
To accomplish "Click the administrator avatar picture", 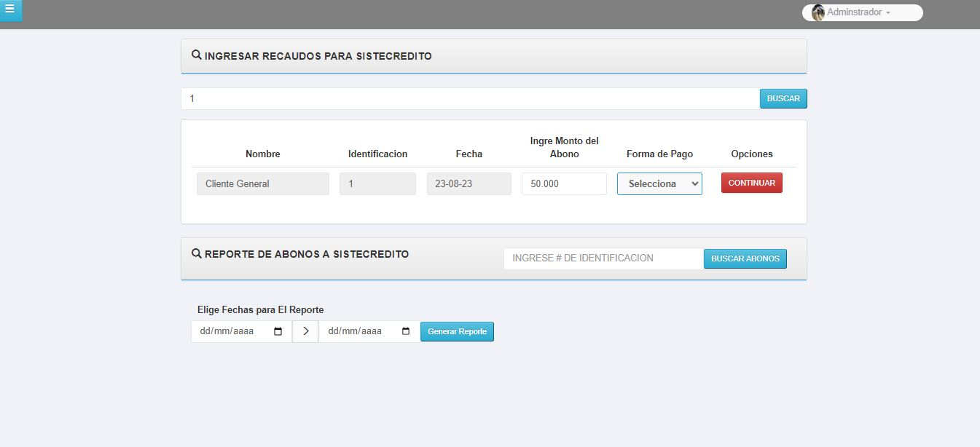I will coord(818,12).
